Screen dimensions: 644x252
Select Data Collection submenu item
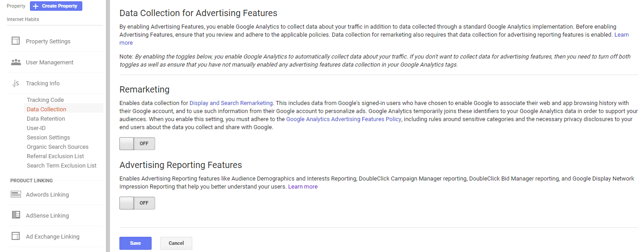coord(47,109)
